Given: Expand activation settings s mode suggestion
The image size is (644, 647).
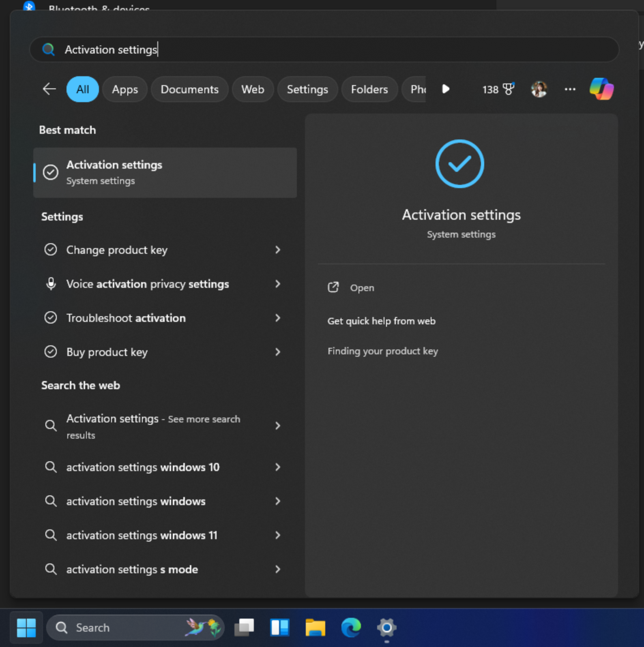Looking at the screenshot, I should click(x=278, y=570).
